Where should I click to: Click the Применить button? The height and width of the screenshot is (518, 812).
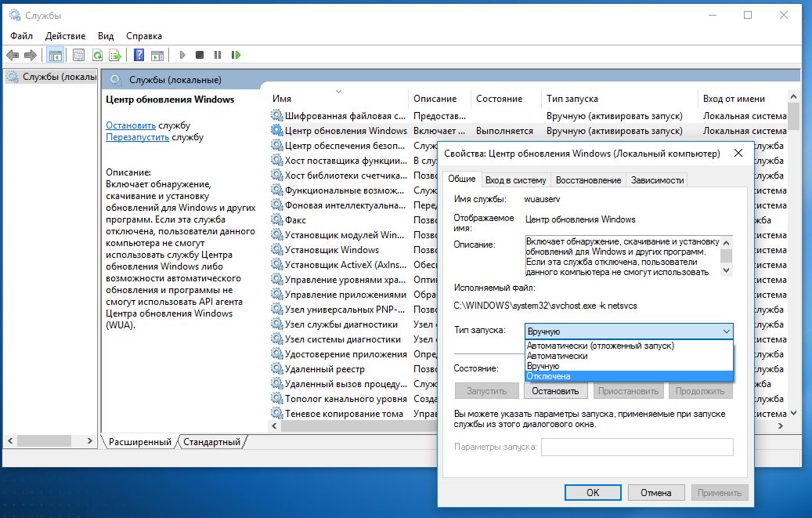coord(720,493)
